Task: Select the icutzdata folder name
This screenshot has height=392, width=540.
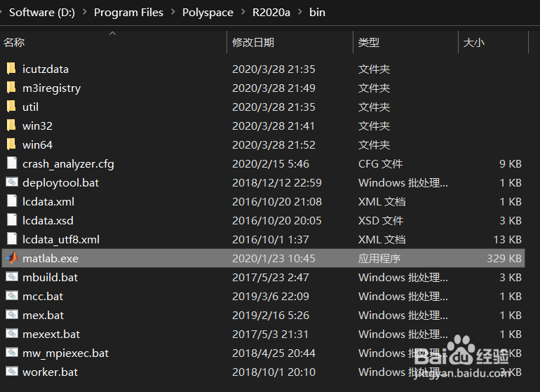Action: (x=46, y=69)
